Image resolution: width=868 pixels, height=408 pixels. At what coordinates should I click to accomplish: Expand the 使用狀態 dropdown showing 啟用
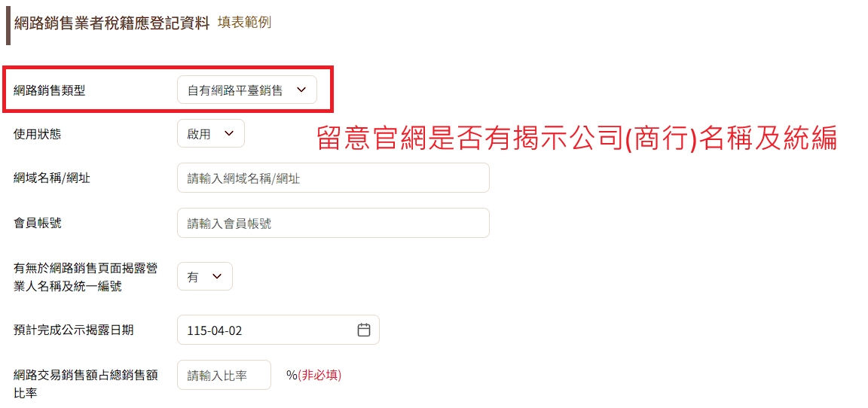pyautogui.click(x=211, y=134)
